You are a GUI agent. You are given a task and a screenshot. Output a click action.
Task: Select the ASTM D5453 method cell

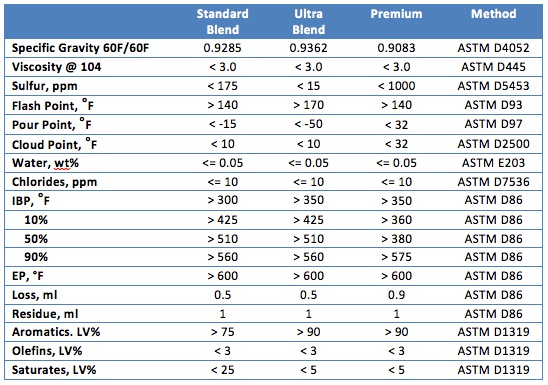pyautogui.click(x=493, y=86)
